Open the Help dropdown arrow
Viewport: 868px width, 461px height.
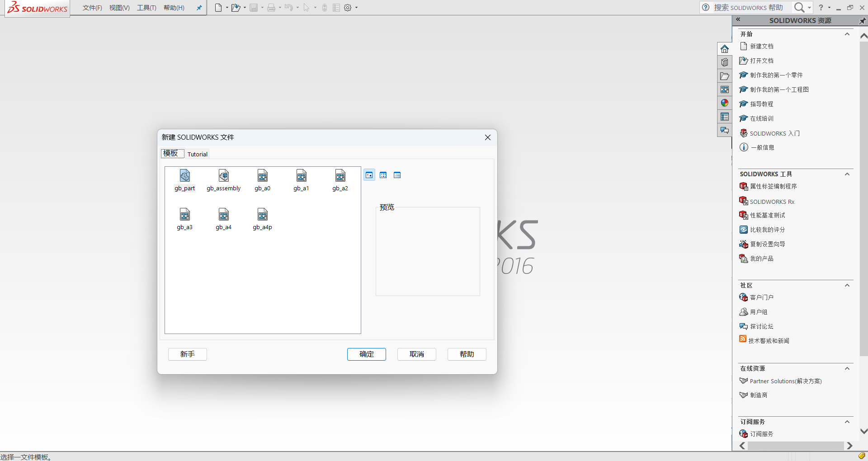pyautogui.click(x=829, y=7)
